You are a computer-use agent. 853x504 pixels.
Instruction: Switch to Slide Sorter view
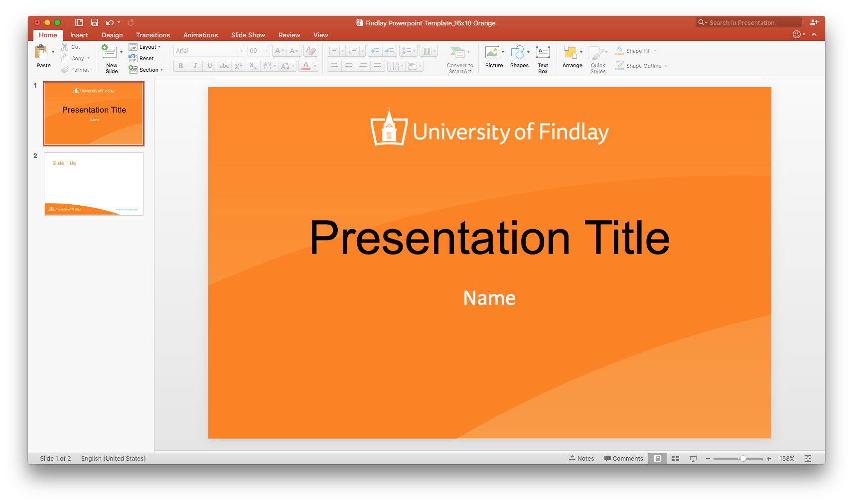click(x=675, y=459)
